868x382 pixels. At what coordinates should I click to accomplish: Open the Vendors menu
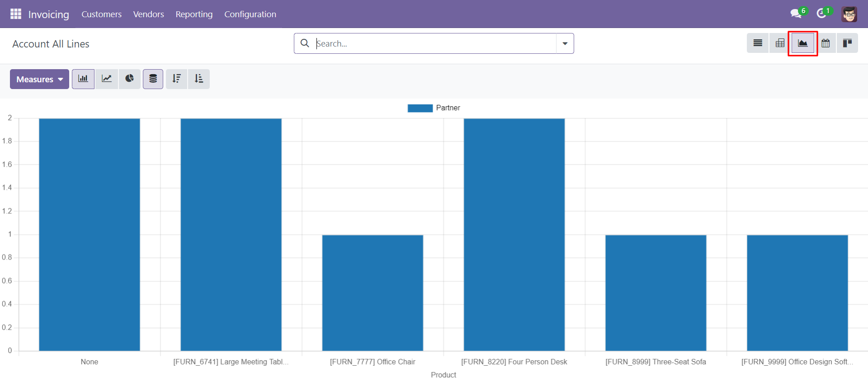click(148, 14)
